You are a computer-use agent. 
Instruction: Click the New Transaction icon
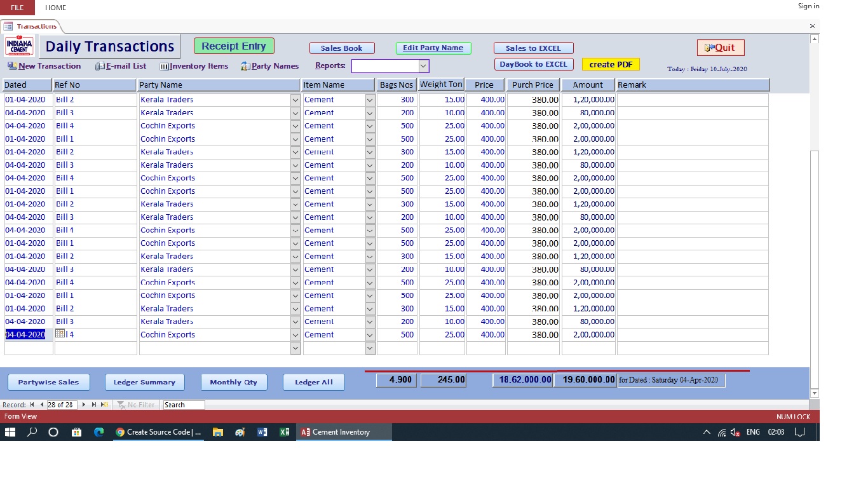(12, 66)
